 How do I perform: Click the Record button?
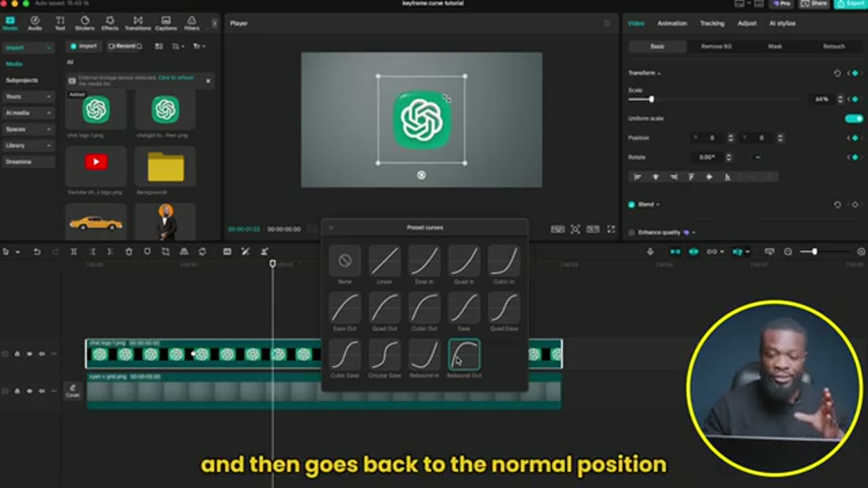click(125, 46)
